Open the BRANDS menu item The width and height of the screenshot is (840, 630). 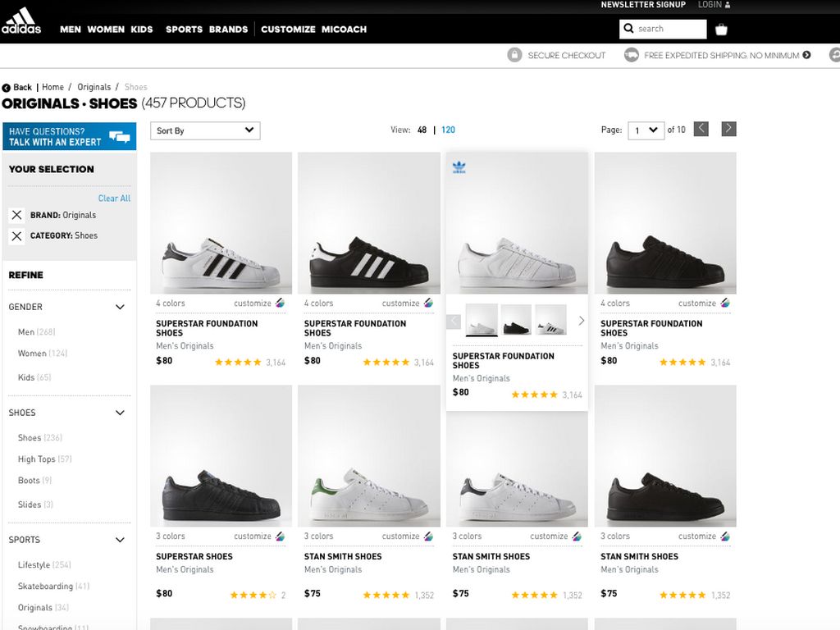[x=228, y=30]
